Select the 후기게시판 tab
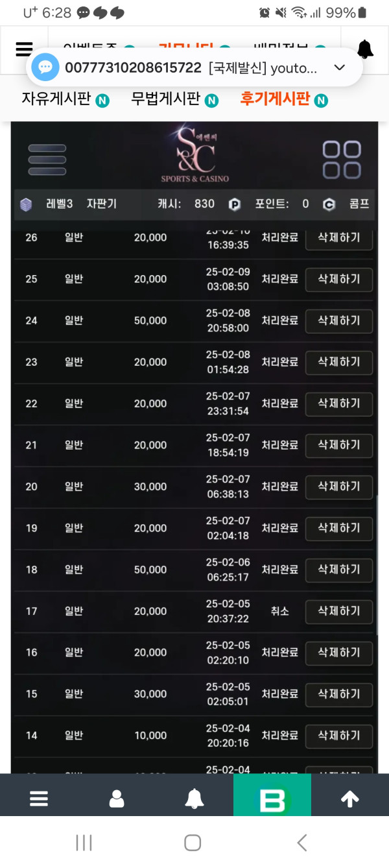Screen dimensions: 389x868 275,99
